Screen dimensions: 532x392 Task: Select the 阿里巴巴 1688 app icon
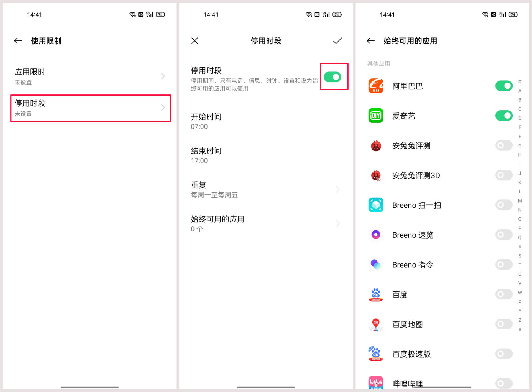tap(375, 86)
